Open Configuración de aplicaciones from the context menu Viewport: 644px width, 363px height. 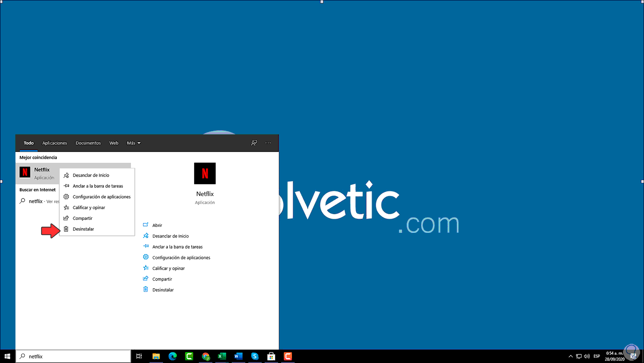(97, 197)
